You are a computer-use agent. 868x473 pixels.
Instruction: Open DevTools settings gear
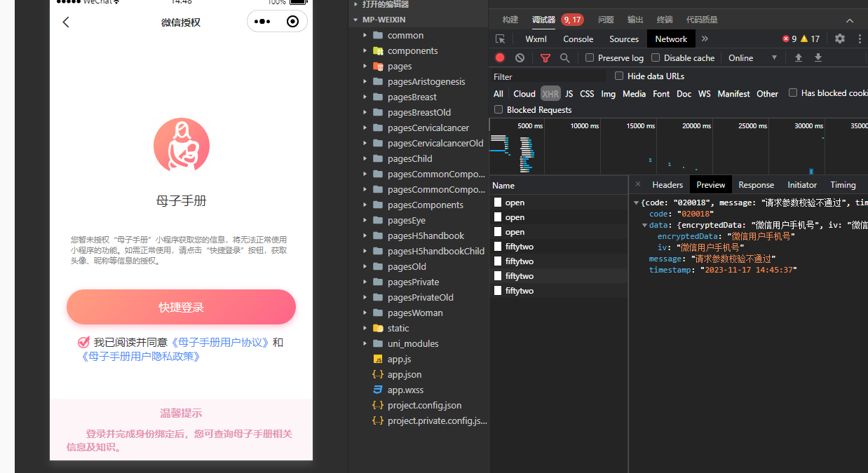840,39
